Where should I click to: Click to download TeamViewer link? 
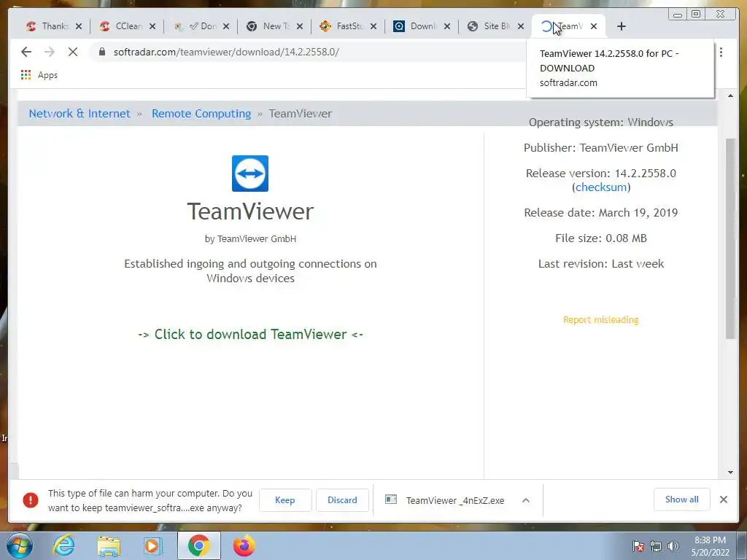[x=251, y=334]
